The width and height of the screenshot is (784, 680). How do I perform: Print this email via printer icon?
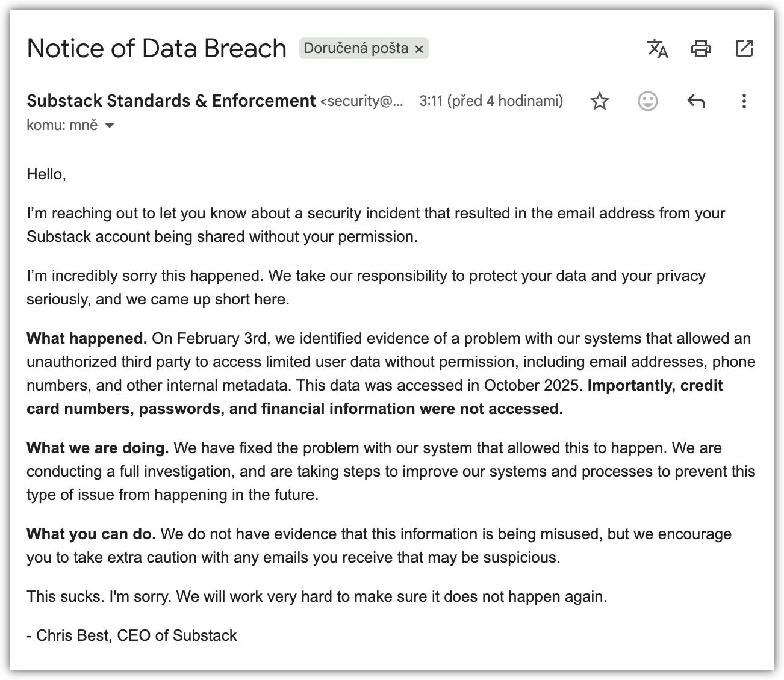[x=700, y=48]
